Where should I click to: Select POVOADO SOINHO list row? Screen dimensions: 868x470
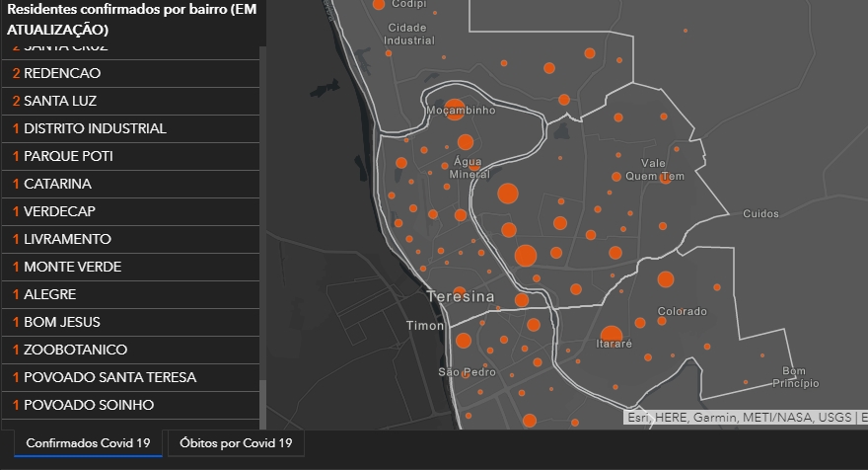[x=130, y=405]
